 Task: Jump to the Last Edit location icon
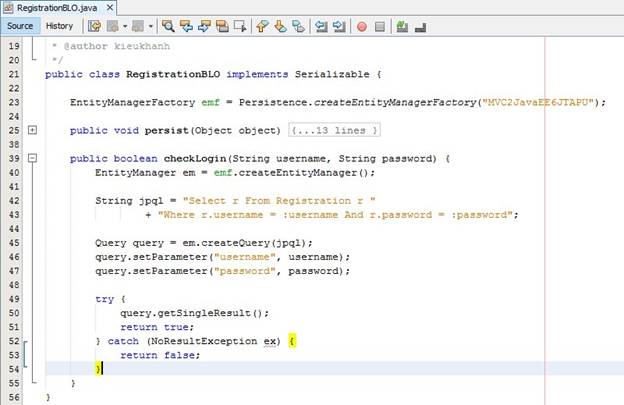(94, 27)
